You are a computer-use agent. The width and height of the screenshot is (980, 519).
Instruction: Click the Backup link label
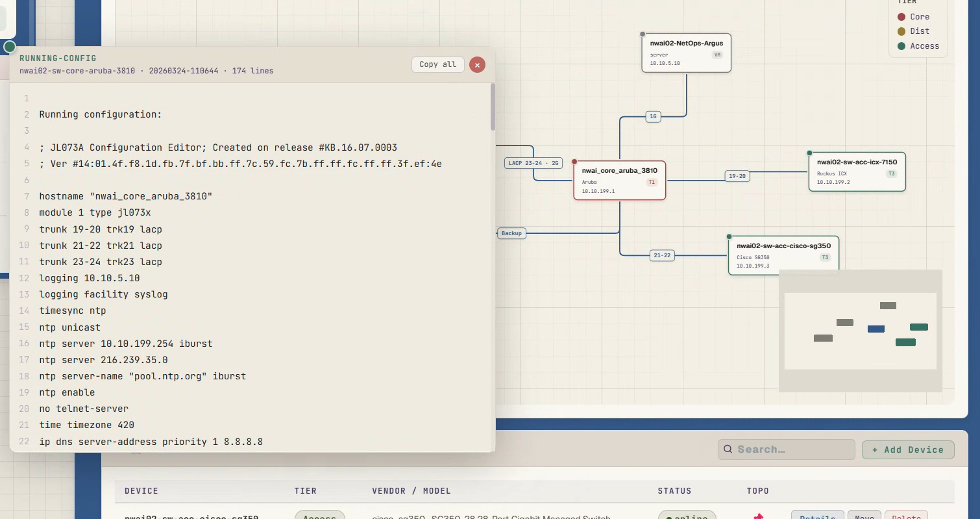[511, 233]
